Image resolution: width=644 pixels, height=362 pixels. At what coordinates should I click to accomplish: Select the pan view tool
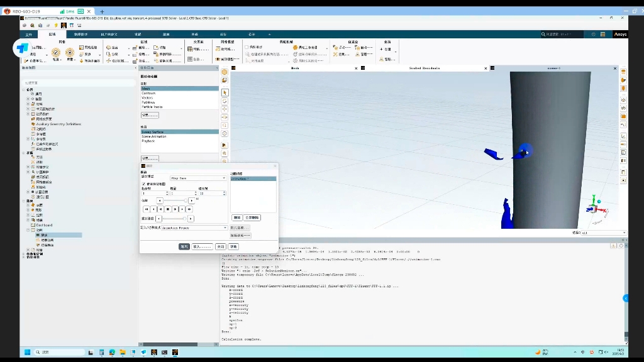point(225,109)
